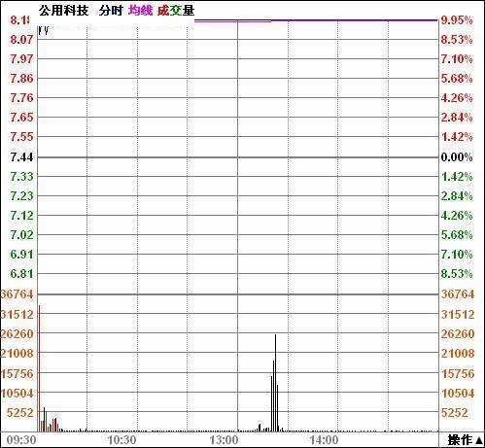Click the opening price ticks near 09:30
This screenshot has height=448, width=485.
[x=44, y=31]
